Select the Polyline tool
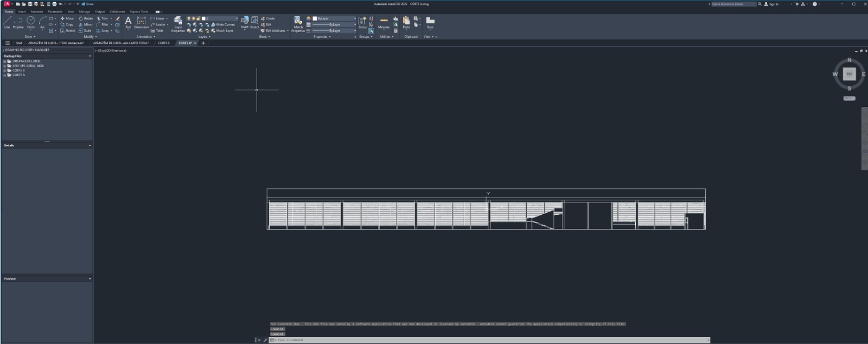 [x=18, y=22]
